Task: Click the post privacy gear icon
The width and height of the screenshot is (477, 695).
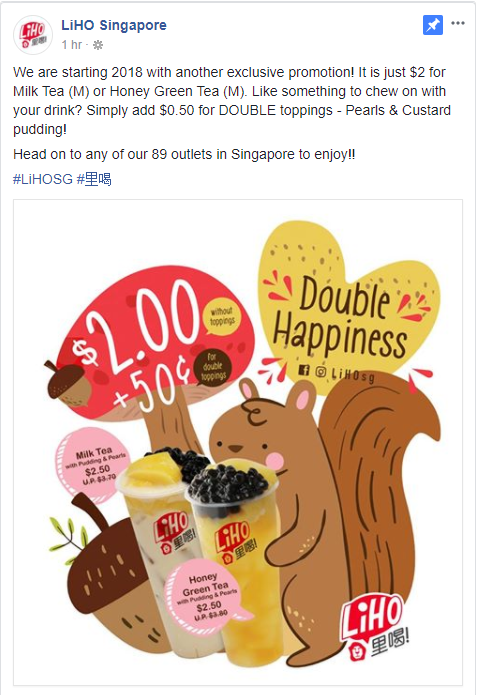Action: pyautogui.click(x=98, y=45)
